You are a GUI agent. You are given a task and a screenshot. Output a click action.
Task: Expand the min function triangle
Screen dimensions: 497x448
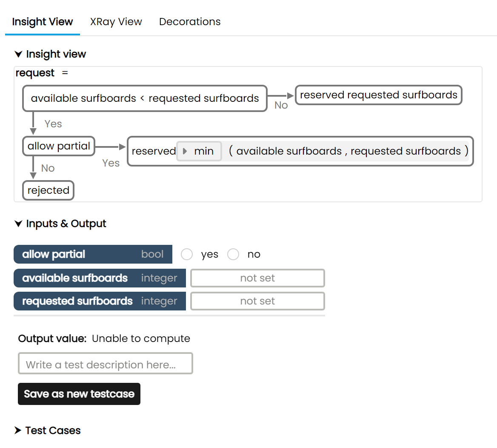click(x=185, y=151)
